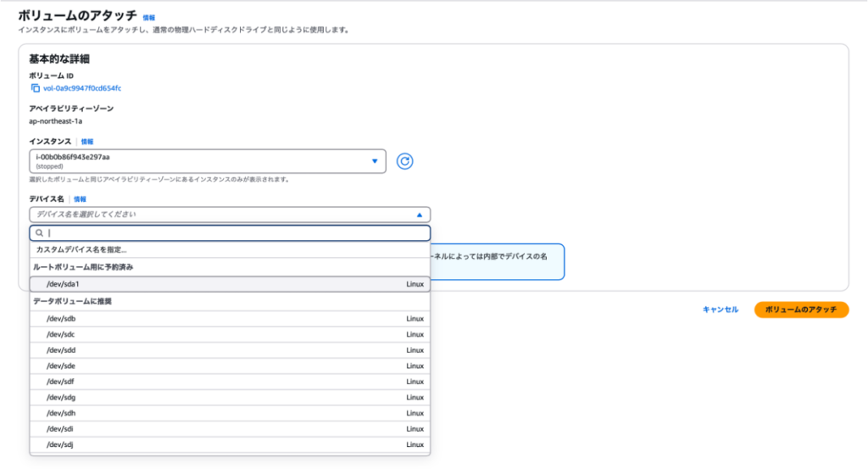Viewport: 868px width, 469px height.
Task: Select /dev/sdi device option
Action: tap(230, 429)
